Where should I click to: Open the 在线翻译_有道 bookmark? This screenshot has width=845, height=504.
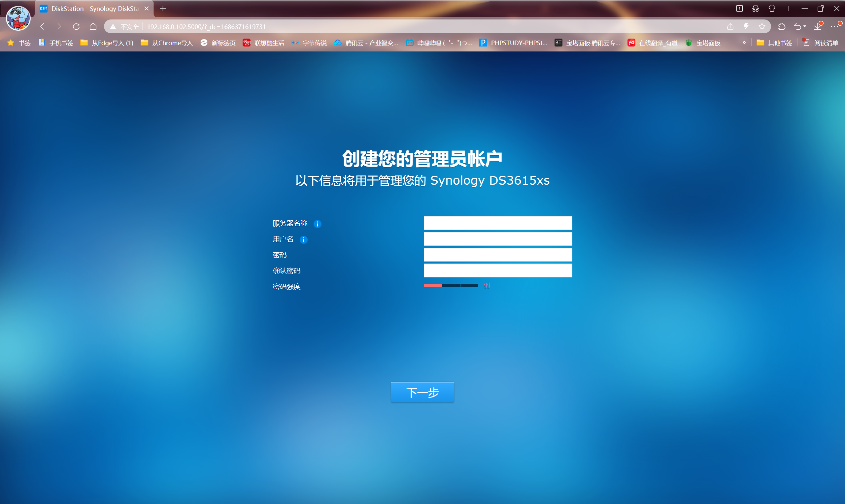pyautogui.click(x=652, y=43)
